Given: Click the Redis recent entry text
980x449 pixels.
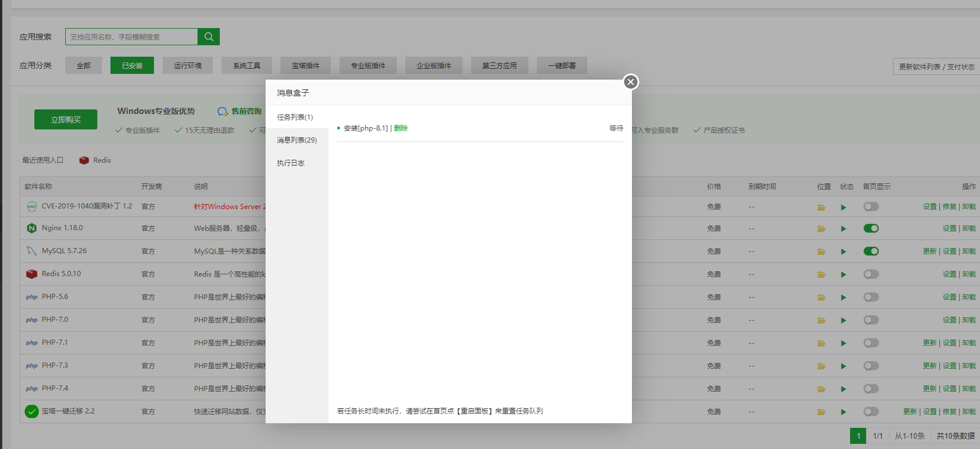Looking at the screenshot, I should [x=102, y=160].
